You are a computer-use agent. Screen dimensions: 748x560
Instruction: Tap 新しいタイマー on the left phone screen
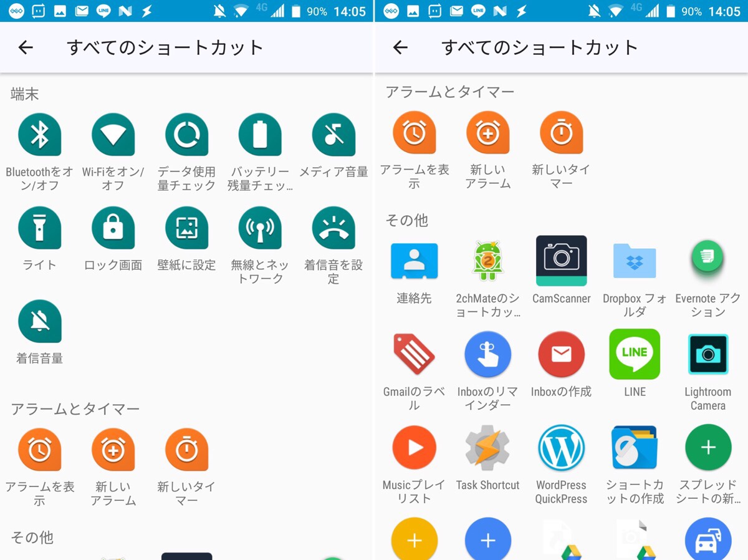coord(187,449)
